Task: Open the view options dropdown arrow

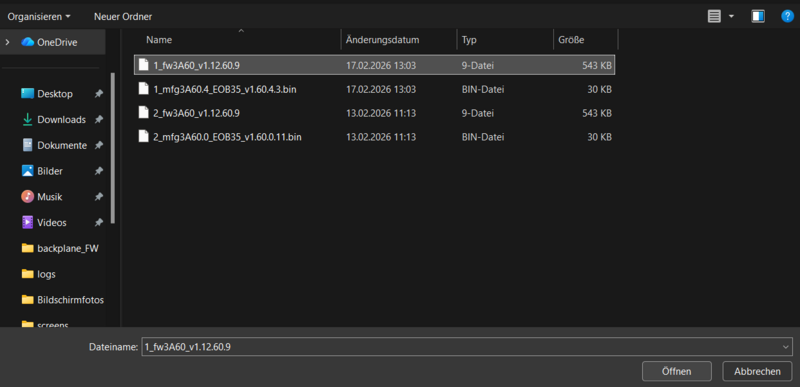Action: (x=731, y=16)
